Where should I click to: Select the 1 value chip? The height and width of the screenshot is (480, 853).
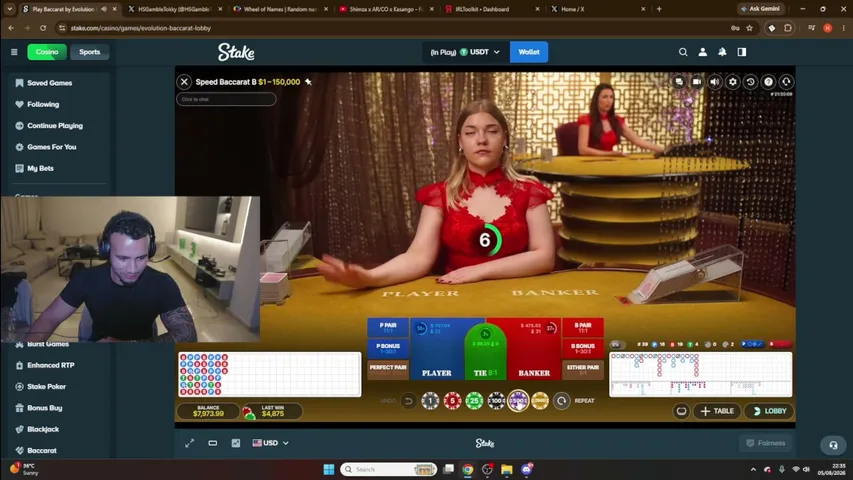tap(430, 401)
